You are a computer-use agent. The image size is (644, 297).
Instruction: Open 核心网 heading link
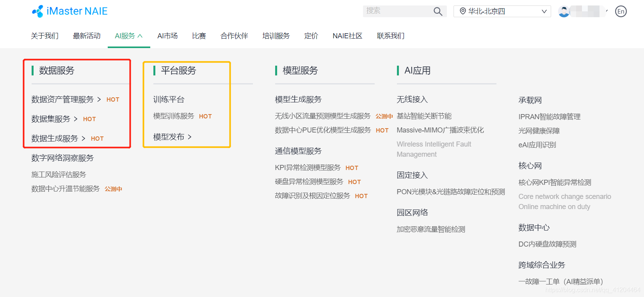coord(530,166)
